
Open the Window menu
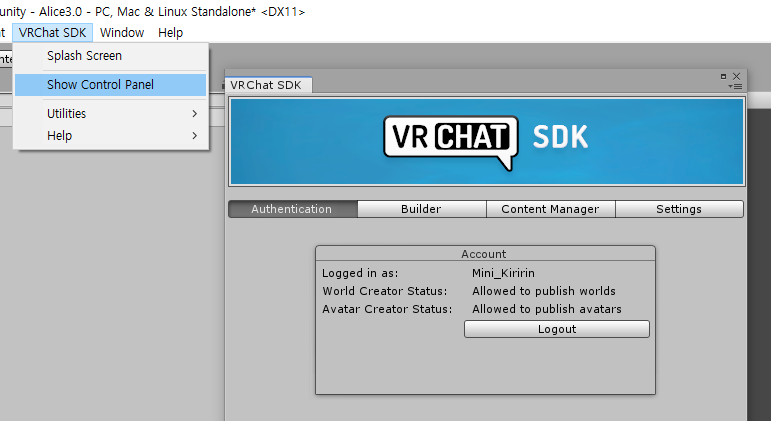[122, 32]
